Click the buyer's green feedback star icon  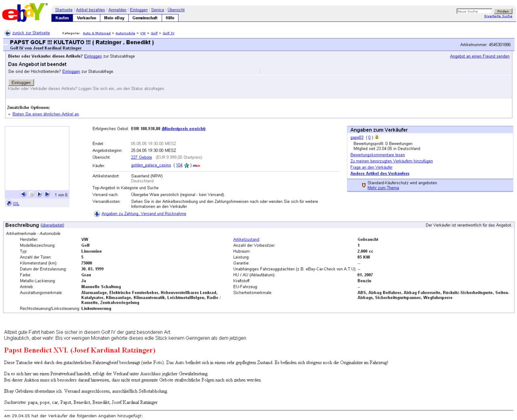[x=187, y=165]
